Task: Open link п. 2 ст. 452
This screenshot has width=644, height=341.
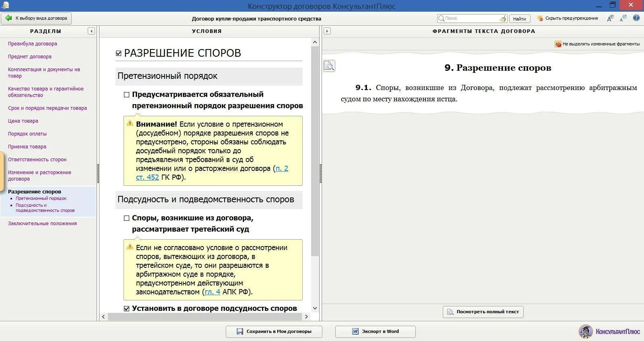Action: click(x=212, y=173)
